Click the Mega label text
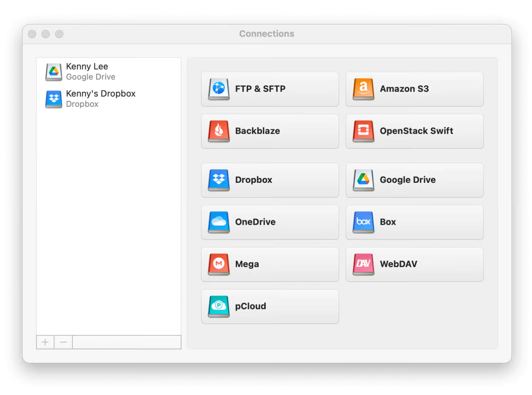This screenshot has width=532, height=395. click(247, 264)
